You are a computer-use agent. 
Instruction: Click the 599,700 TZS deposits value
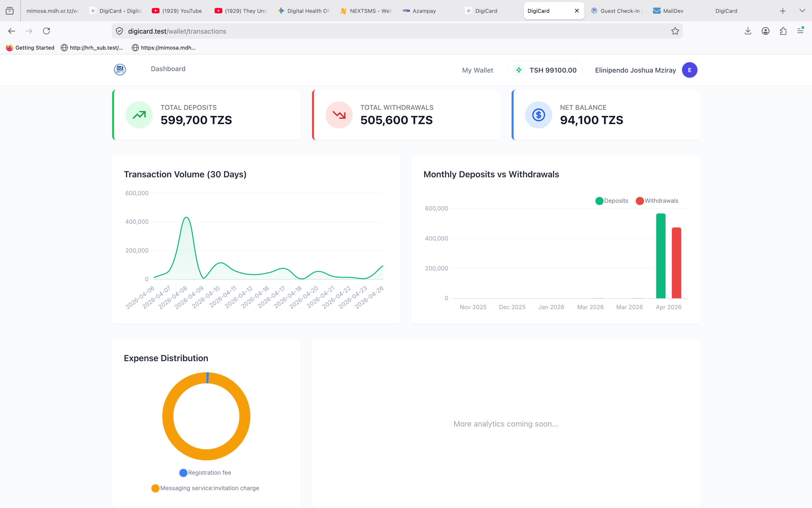(196, 120)
